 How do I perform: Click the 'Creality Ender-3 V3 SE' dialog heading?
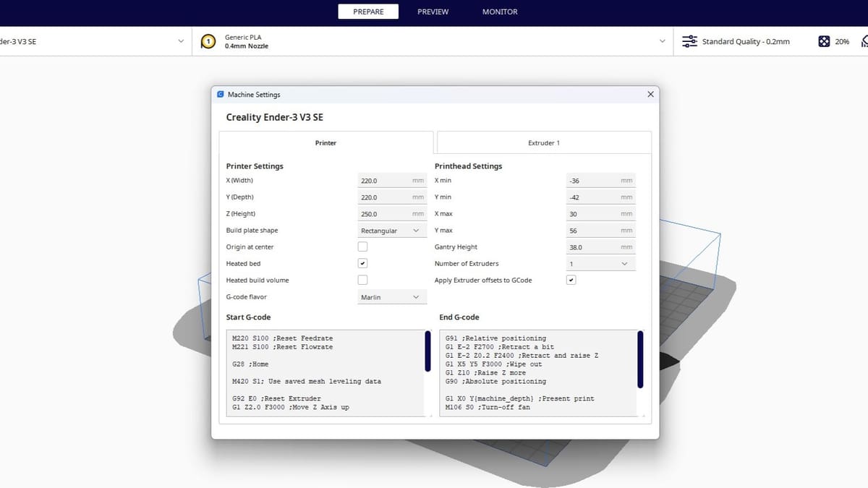[275, 117]
